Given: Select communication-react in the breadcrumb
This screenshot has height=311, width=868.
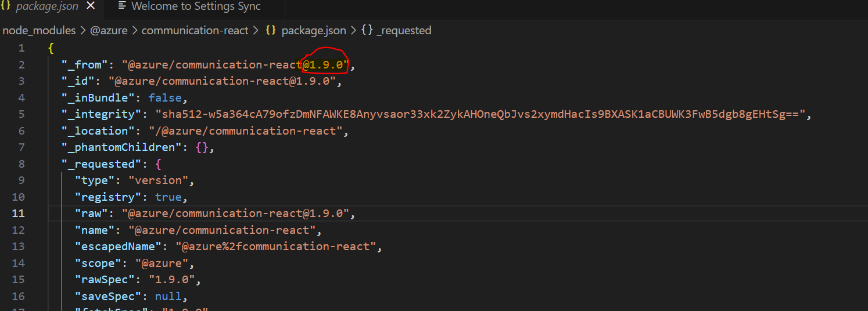Looking at the screenshot, I should (195, 30).
